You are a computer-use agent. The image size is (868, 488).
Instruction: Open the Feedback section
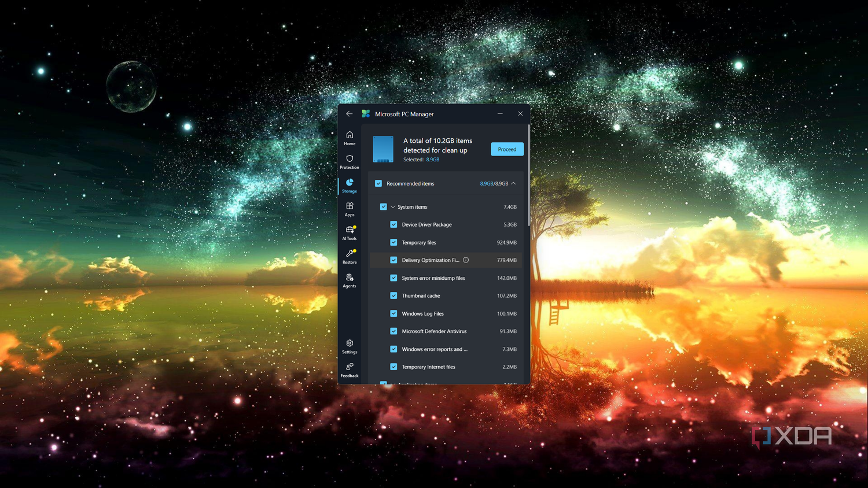[350, 370]
